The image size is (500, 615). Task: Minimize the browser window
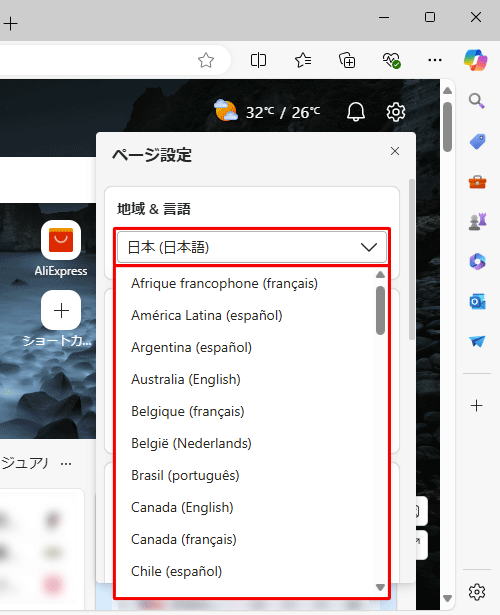(384, 17)
